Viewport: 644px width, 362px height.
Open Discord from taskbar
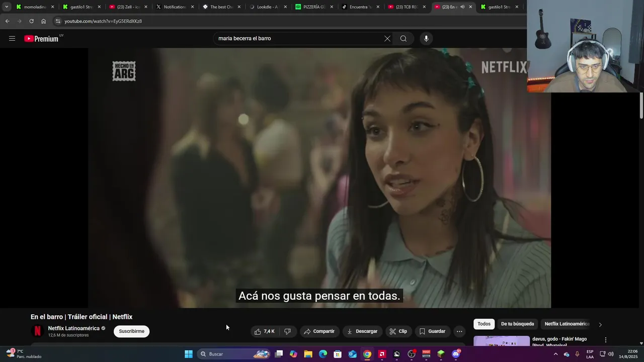[x=456, y=354]
